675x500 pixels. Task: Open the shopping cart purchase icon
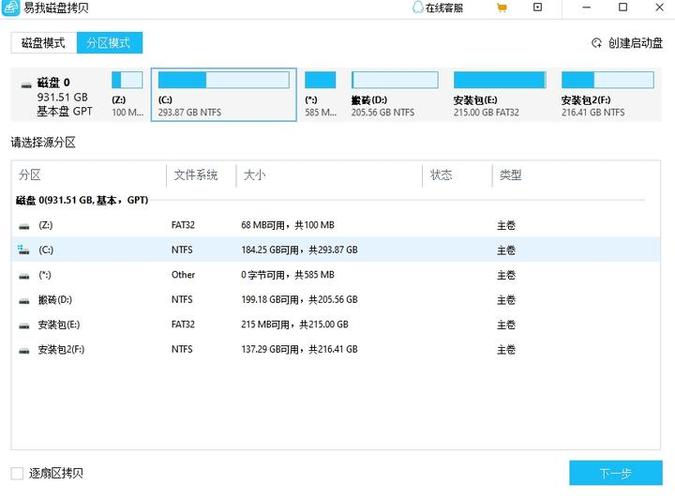502,8
